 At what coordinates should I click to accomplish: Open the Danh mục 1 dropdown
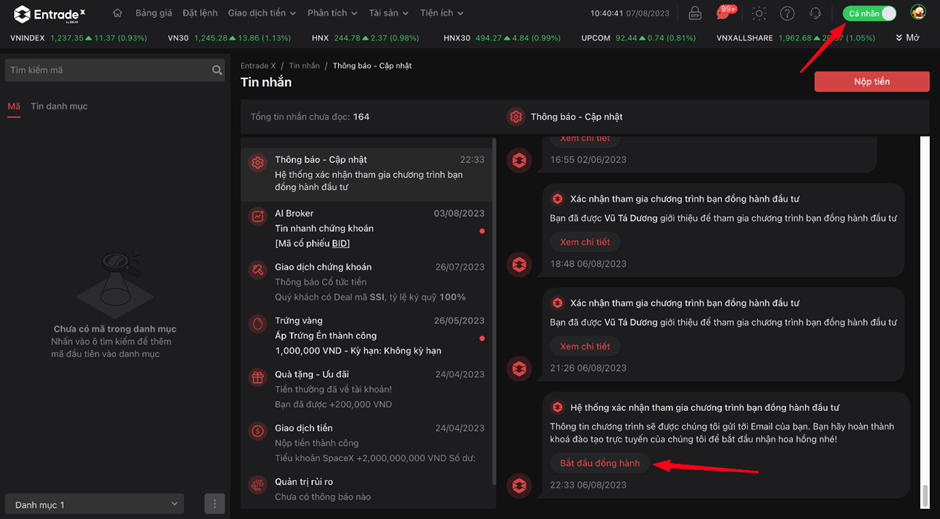coord(96,504)
